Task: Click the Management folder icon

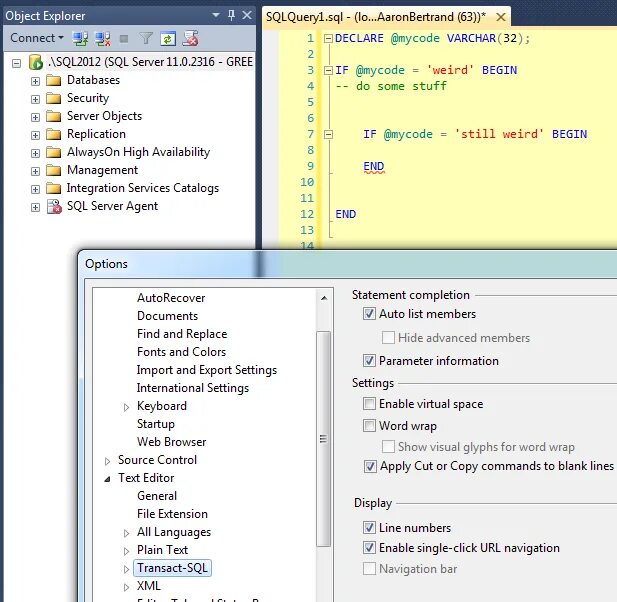Action: (54, 170)
